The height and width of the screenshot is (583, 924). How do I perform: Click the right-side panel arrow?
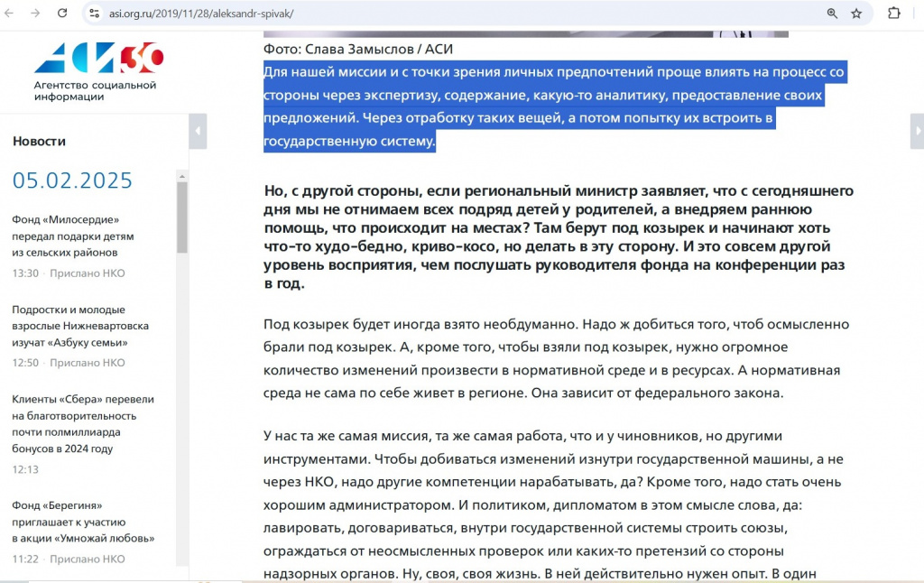918,132
